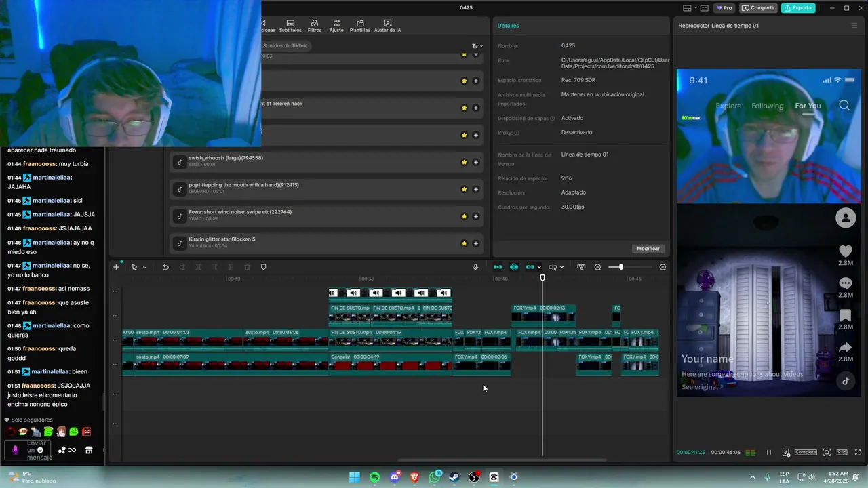The width and height of the screenshot is (868, 488).
Task: Add Fuwa short wind noise to timeline
Action: coord(476,216)
